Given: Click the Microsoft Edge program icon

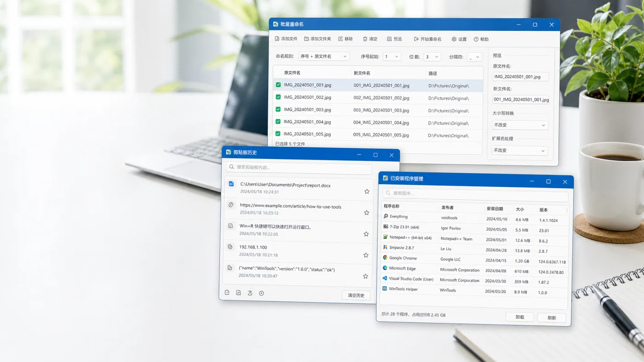Looking at the screenshot, I should pos(385,268).
